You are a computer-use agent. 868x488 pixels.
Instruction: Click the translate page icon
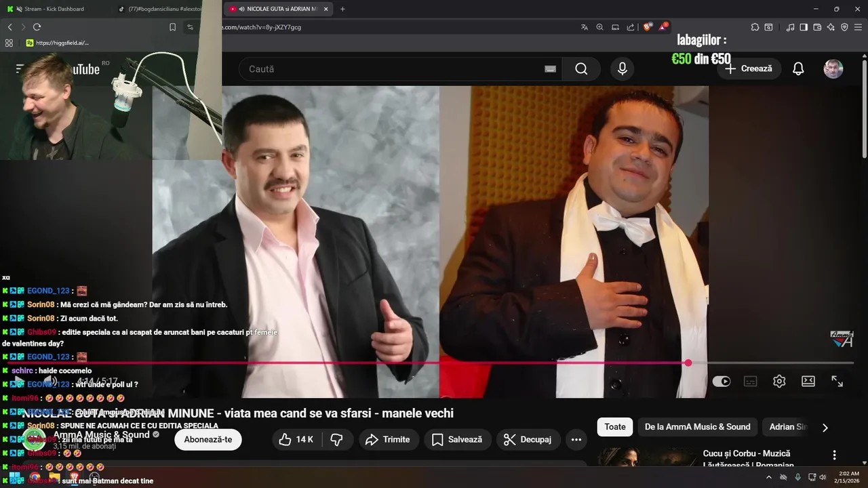point(584,27)
